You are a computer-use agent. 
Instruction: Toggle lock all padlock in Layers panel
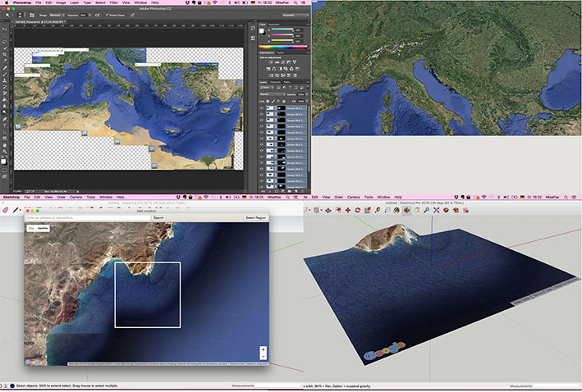(283, 101)
